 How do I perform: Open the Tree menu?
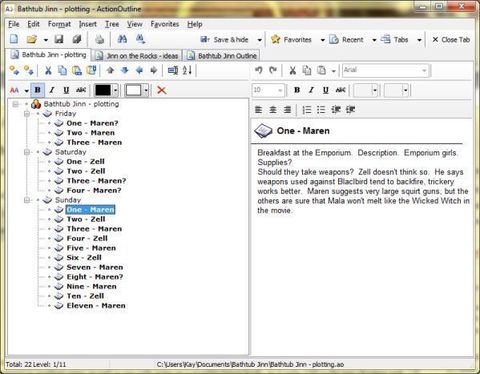pyautogui.click(x=112, y=24)
